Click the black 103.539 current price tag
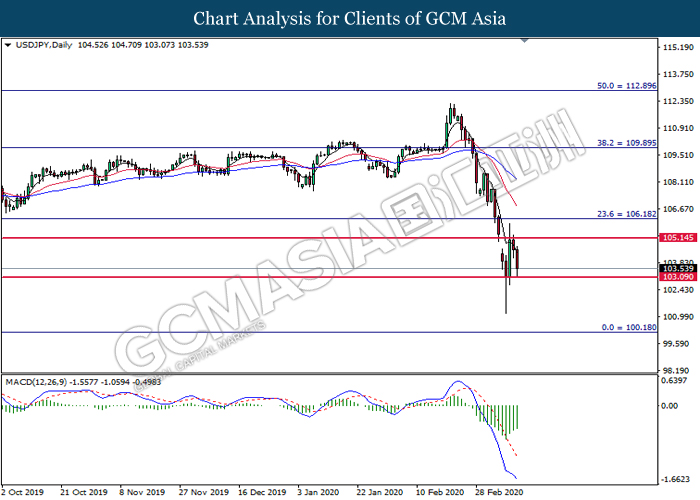 pyautogui.click(x=678, y=268)
